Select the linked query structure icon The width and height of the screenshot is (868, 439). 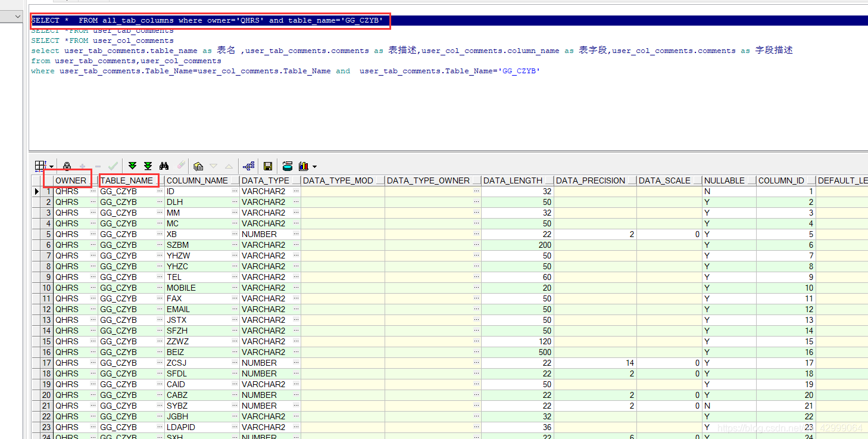[250, 166]
